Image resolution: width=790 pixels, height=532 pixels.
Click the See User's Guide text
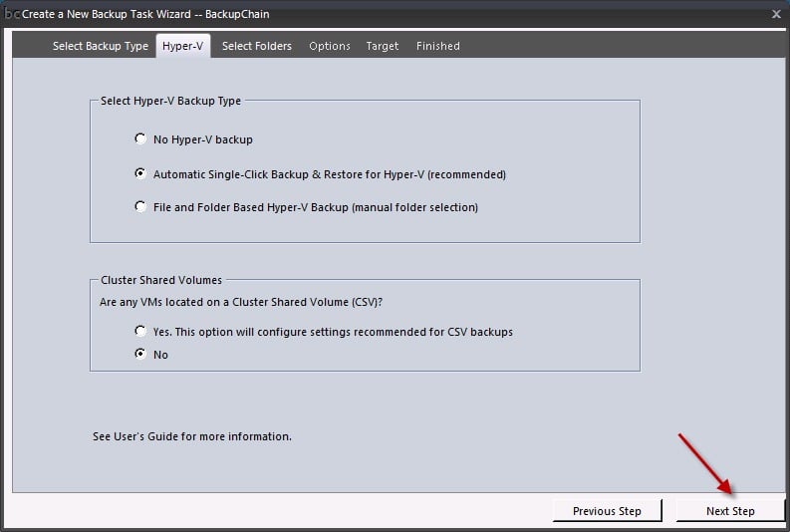pos(192,436)
